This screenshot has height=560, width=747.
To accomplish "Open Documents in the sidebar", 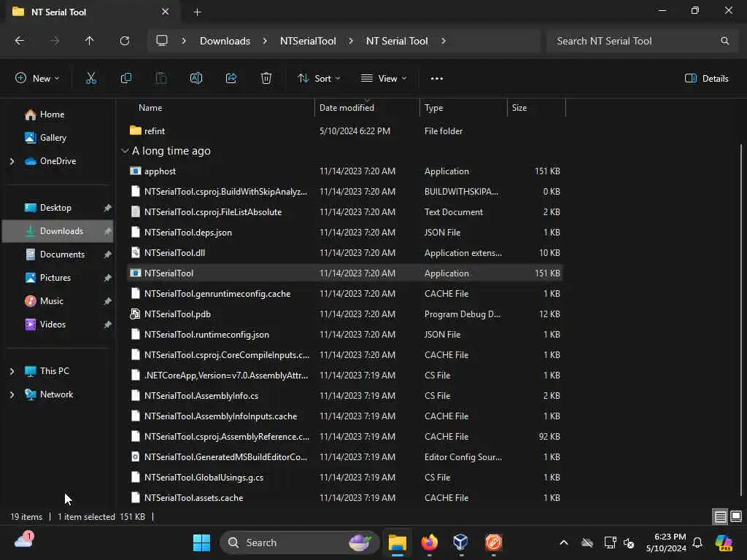I will pos(62,254).
